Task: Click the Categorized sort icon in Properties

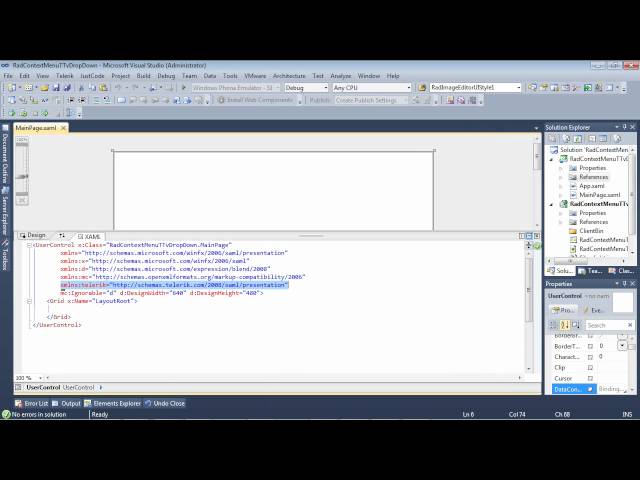Action: 553,325
